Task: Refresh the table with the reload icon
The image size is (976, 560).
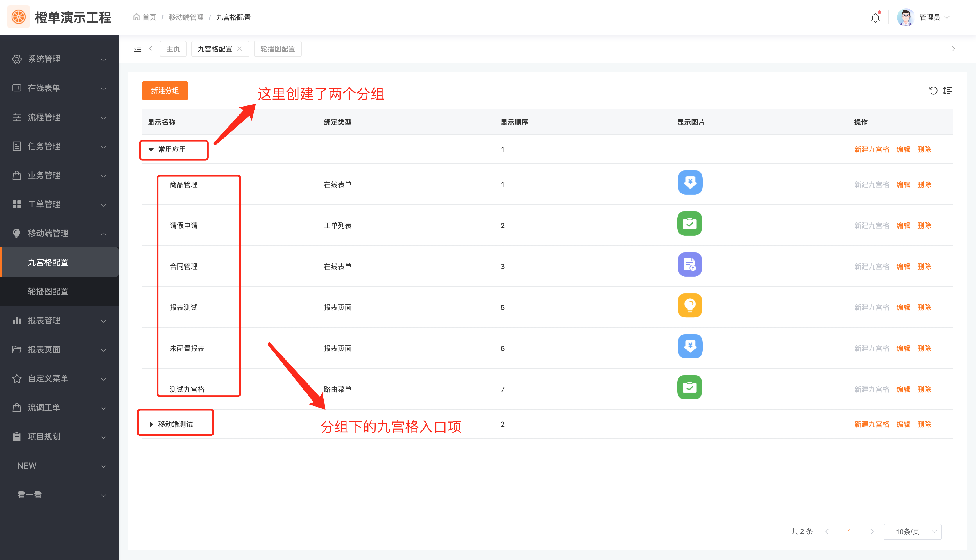Action: [x=933, y=90]
